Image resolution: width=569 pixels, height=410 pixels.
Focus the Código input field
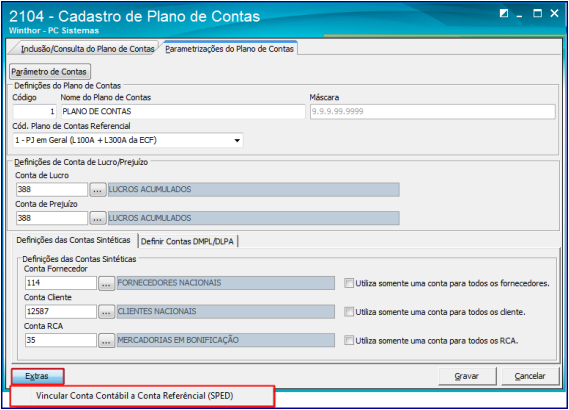pos(34,112)
